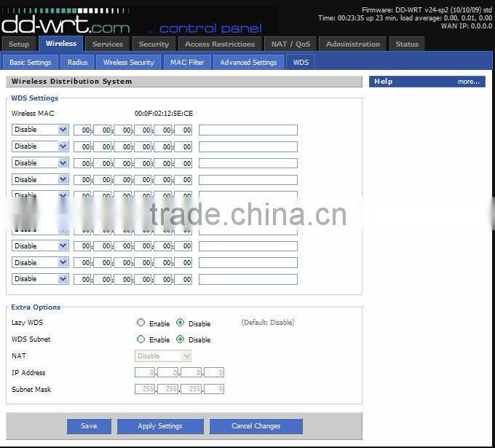
Task: Click the last octet of the Subnet Mask
Action: 214,389
